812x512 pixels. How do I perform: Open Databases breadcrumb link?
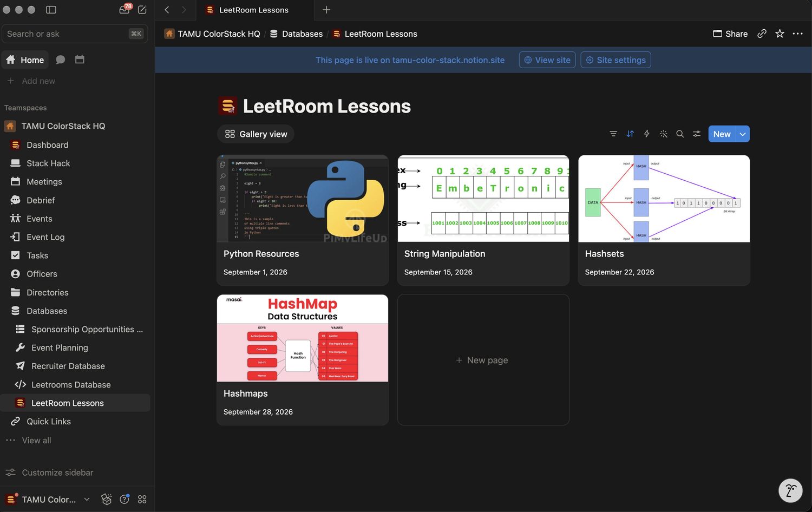click(x=296, y=34)
